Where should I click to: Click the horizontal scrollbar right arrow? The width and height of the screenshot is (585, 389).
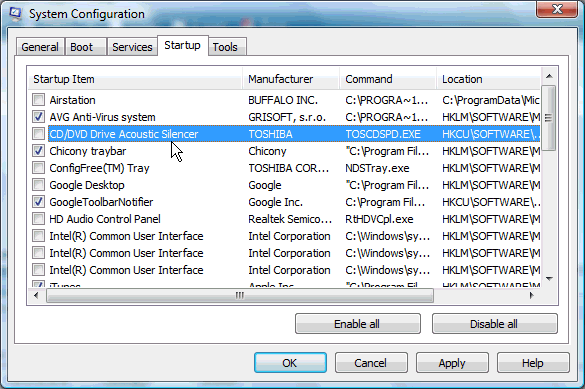(532, 296)
